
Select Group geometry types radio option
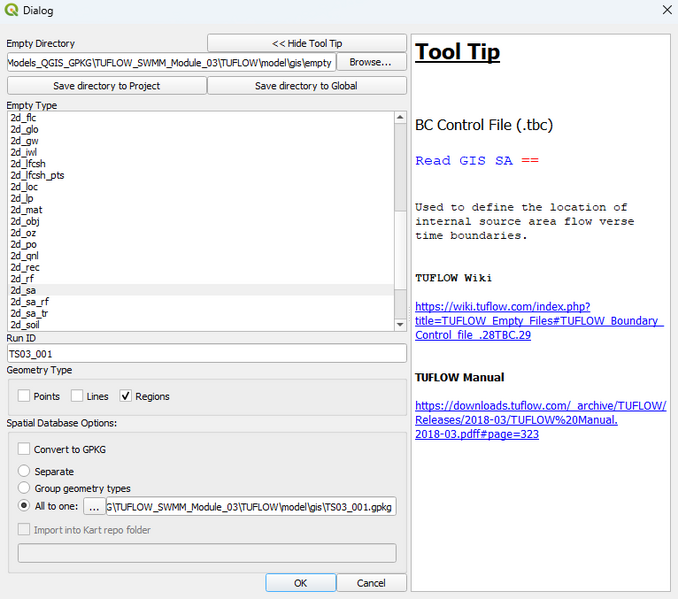tap(24, 488)
